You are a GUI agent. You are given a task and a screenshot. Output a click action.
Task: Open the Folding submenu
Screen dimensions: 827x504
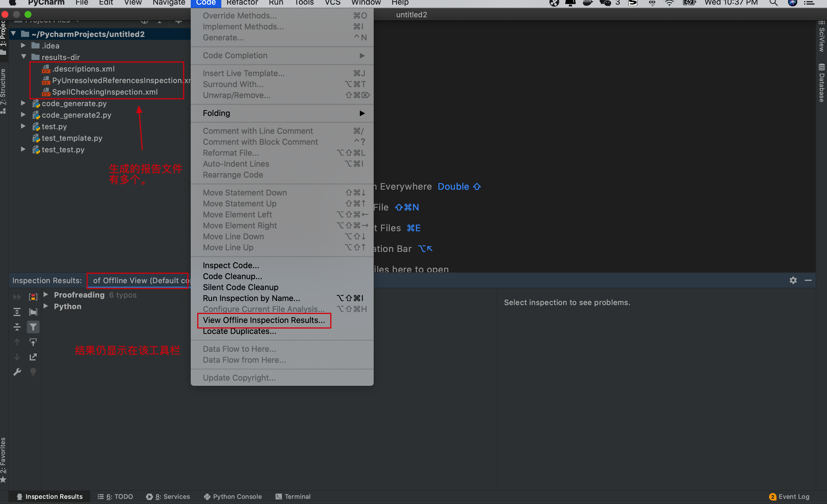pos(282,113)
